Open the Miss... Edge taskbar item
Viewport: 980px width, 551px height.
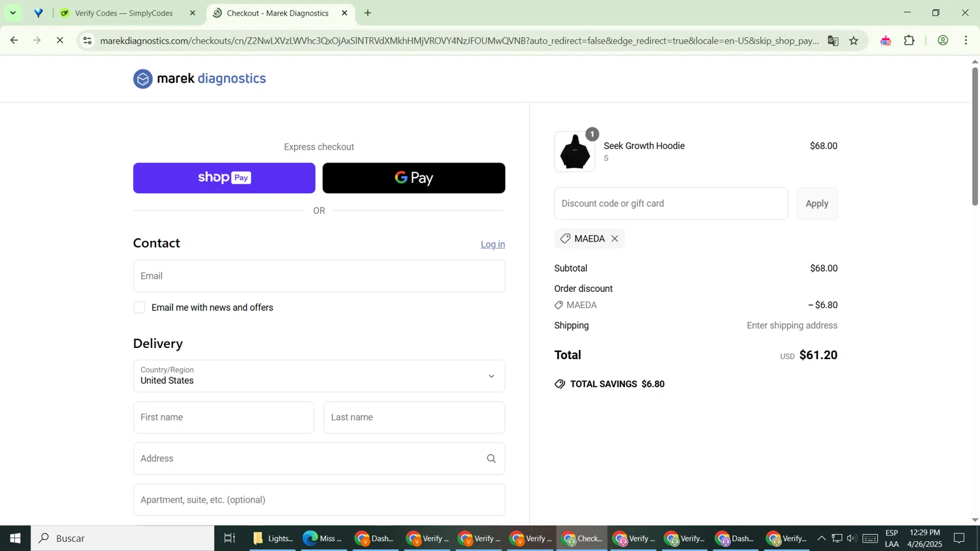323,539
